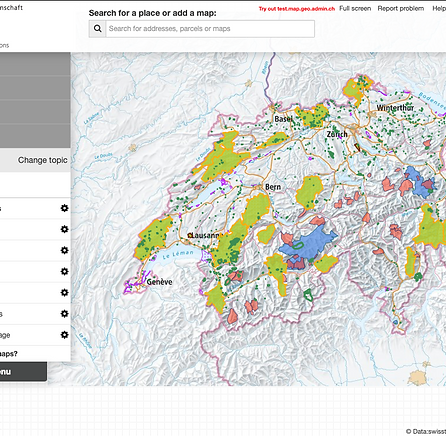This screenshot has width=446, height=436.
Task: Click the Winterthur label on the map
Action: tap(395, 108)
